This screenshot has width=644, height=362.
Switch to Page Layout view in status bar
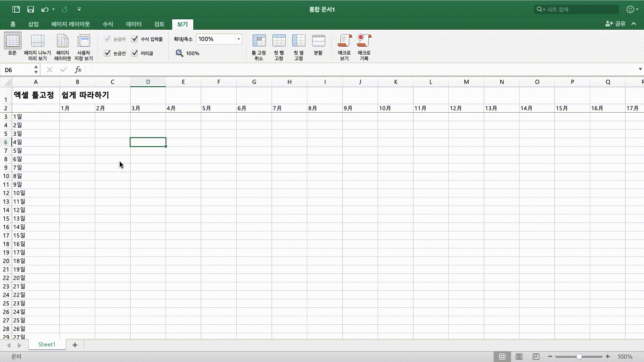tap(519, 357)
